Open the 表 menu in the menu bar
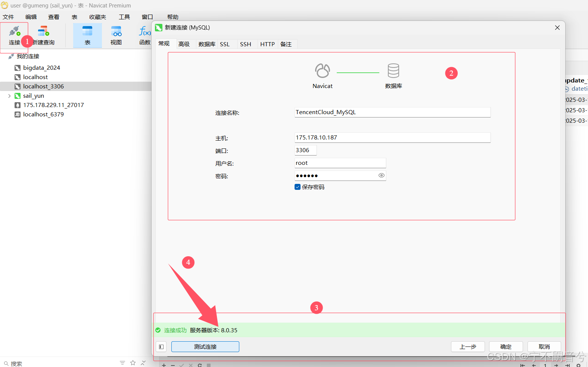This screenshot has height=367, width=588. (x=75, y=17)
